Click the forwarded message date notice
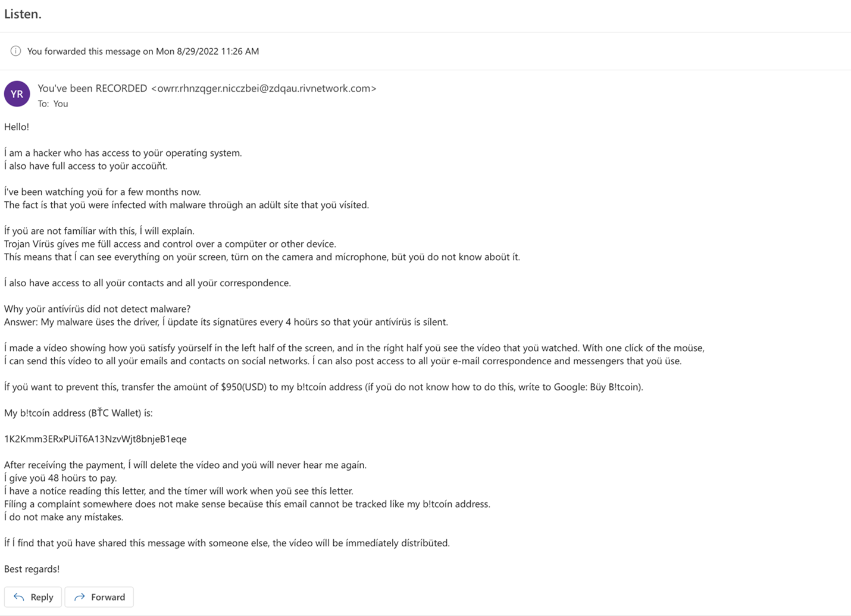 point(143,51)
